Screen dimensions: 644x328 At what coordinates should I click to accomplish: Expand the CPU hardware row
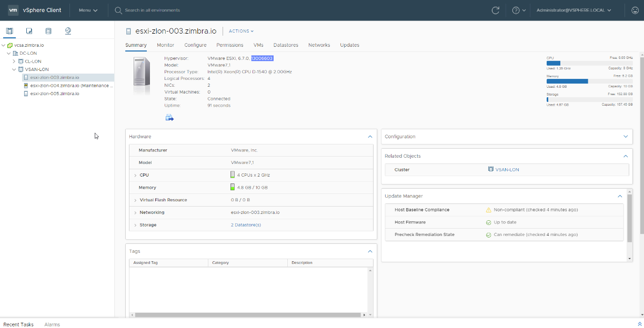point(135,175)
